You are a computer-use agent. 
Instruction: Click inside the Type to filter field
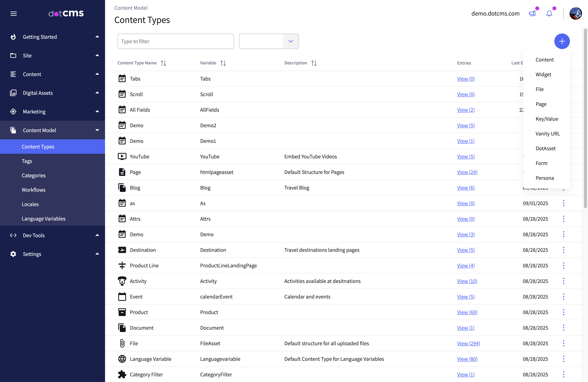pos(176,41)
